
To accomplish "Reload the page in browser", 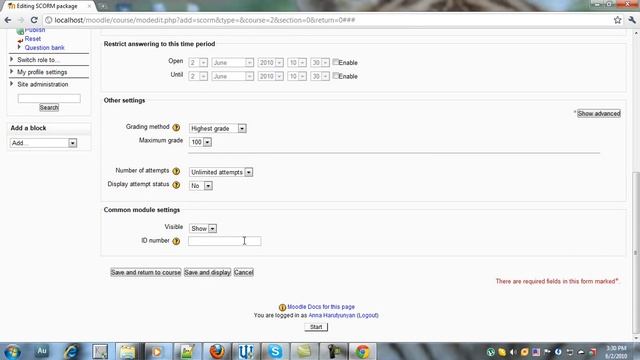I will point(34,20).
